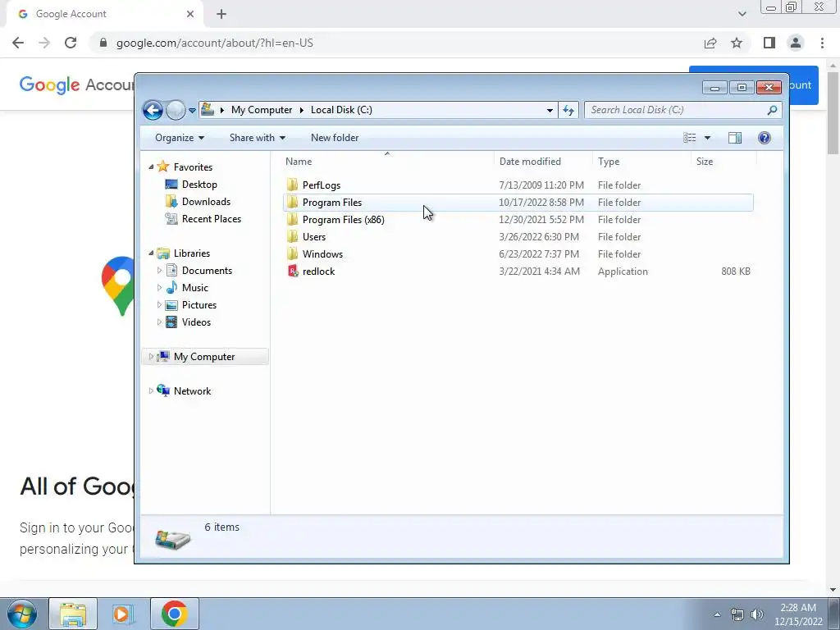Click the Favorites star icon
This screenshot has height=630, width=840.
pyautogui.click(x=163, y=167)
